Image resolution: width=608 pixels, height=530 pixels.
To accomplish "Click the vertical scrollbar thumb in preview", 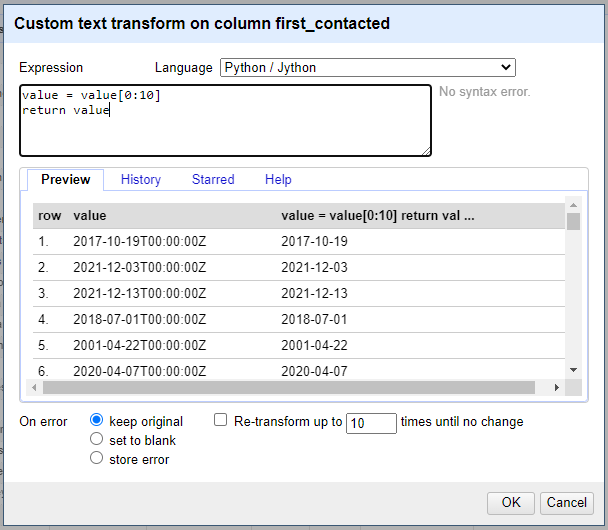I will 573,221.
